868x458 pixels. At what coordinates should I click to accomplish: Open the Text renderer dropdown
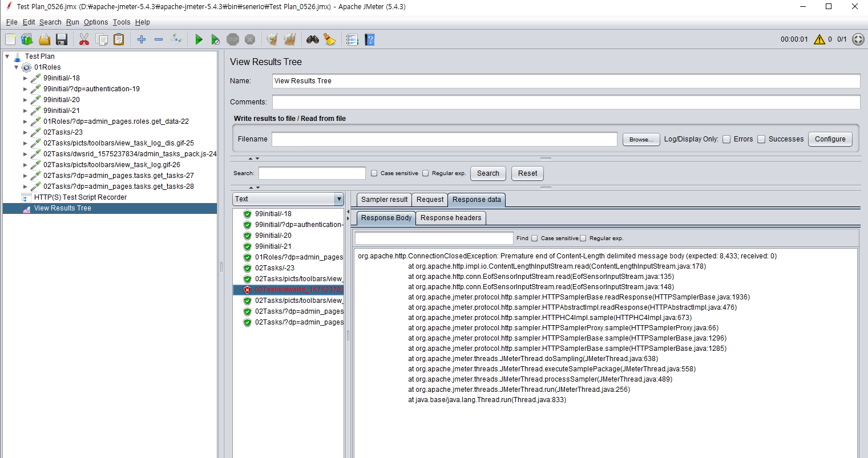point(288,199)
